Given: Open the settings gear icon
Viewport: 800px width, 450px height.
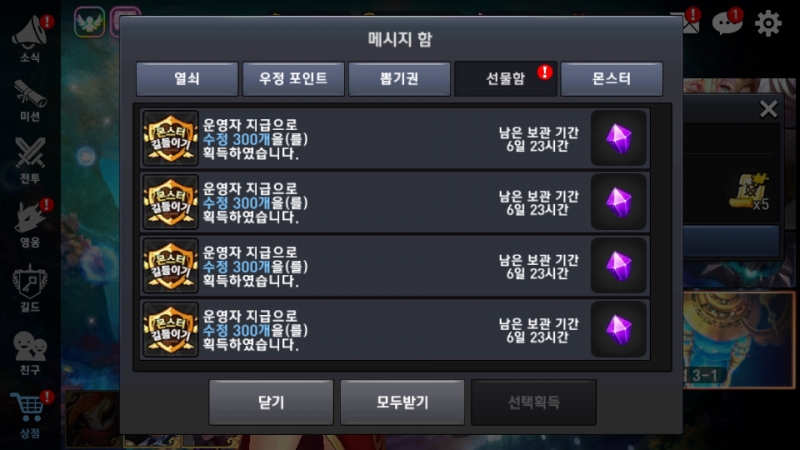Looking at the screenshot, I should pyautogui.click(x=768, y=23).
